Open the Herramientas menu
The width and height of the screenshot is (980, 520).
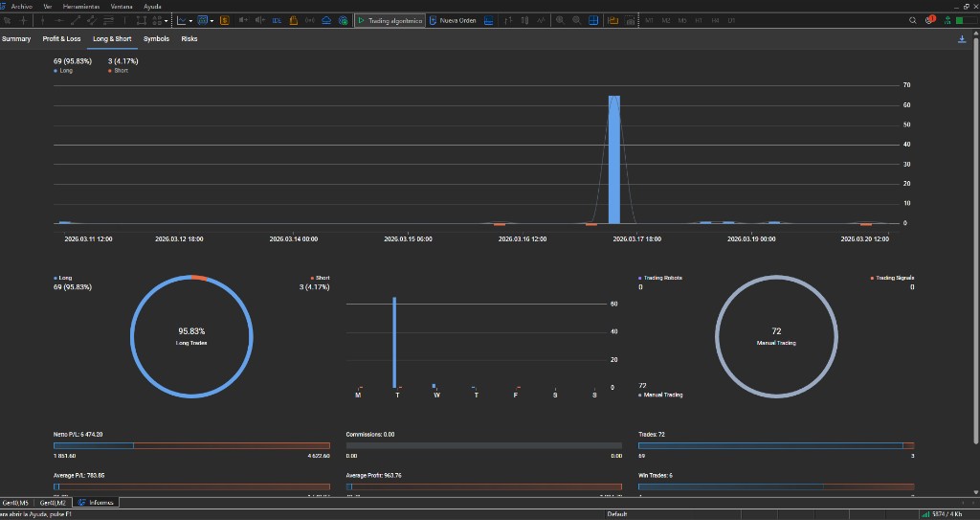pyautogui.click(x=81, y=6)
